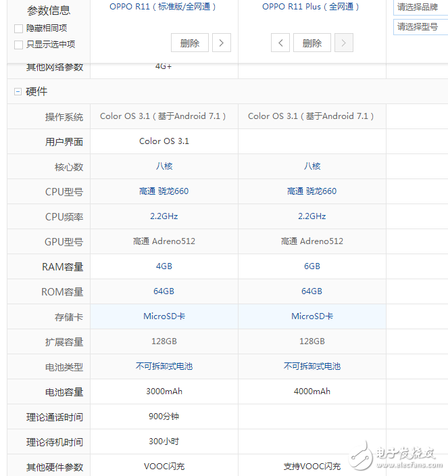Viewport: 448px width, 476px height.
Task: Open the 请选择型号 model dropdown
Action: [x=420, y=27]
